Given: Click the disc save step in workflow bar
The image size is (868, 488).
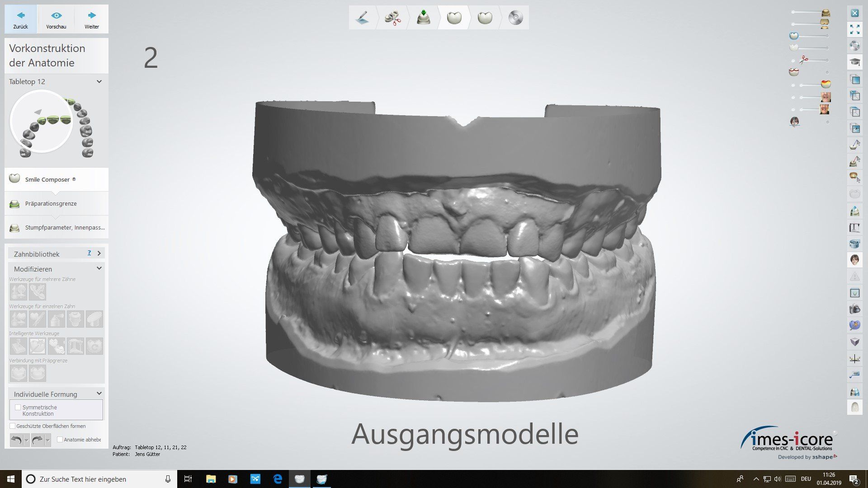Looking at the screenshot, I should 515,18.
